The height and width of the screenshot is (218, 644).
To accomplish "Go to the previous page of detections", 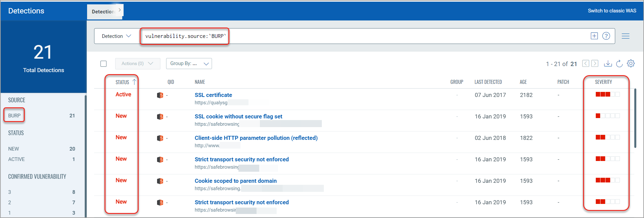I will (x=586, y=63).
